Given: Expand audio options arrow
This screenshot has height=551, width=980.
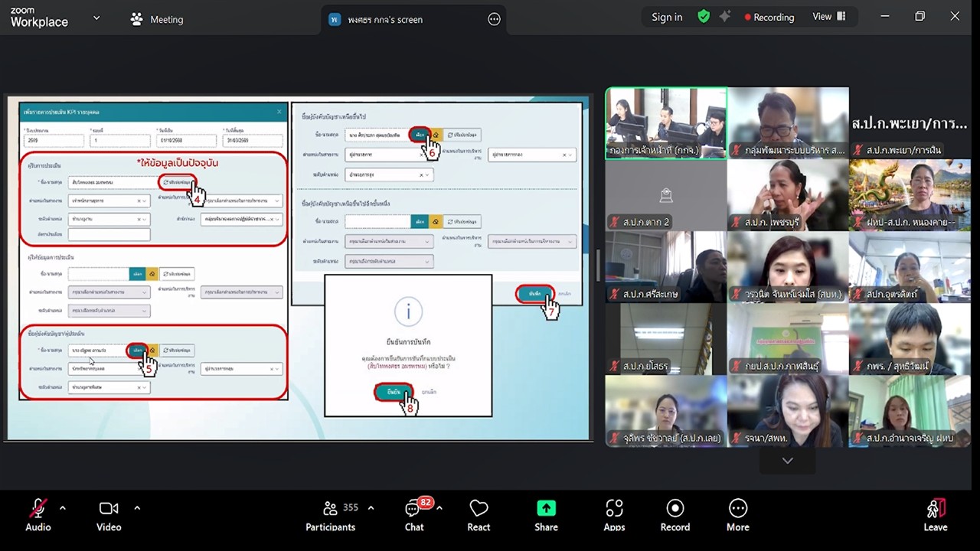Looking at the screenshot, I should point(63,508).
